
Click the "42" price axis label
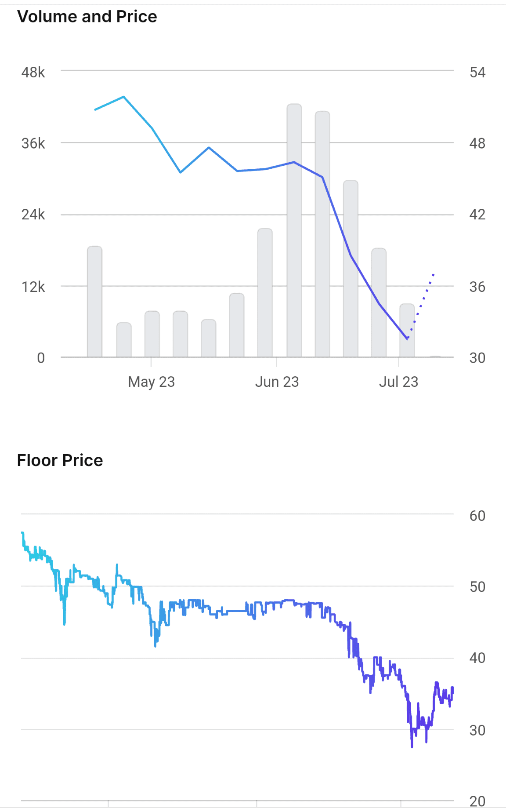[477, 215]
